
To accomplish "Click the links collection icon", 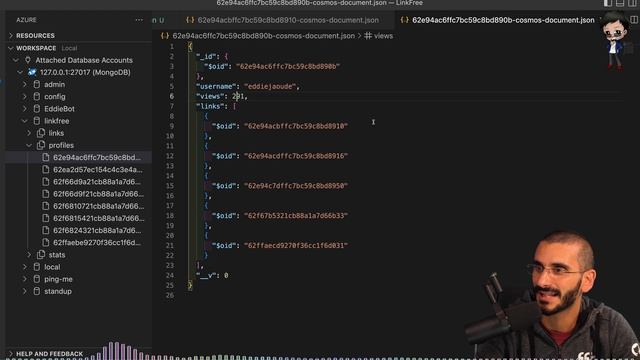I will pyautogui.click(x=41, y=133).
